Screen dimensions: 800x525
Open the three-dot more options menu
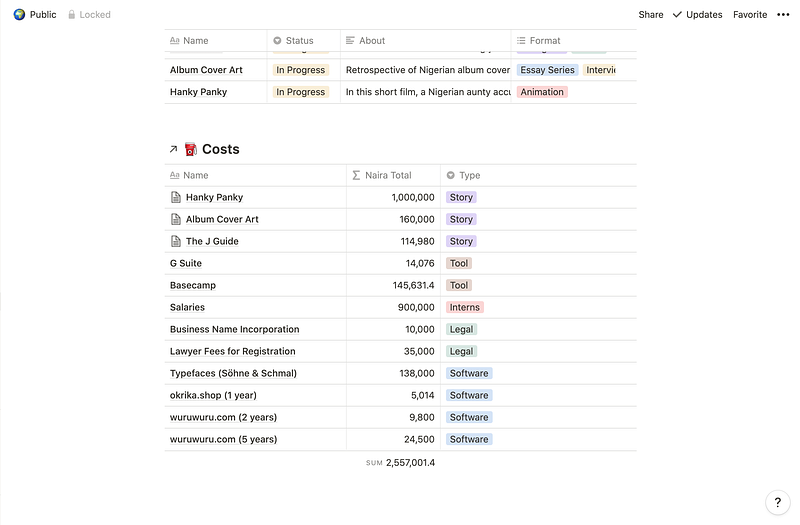tap(783, 15)
